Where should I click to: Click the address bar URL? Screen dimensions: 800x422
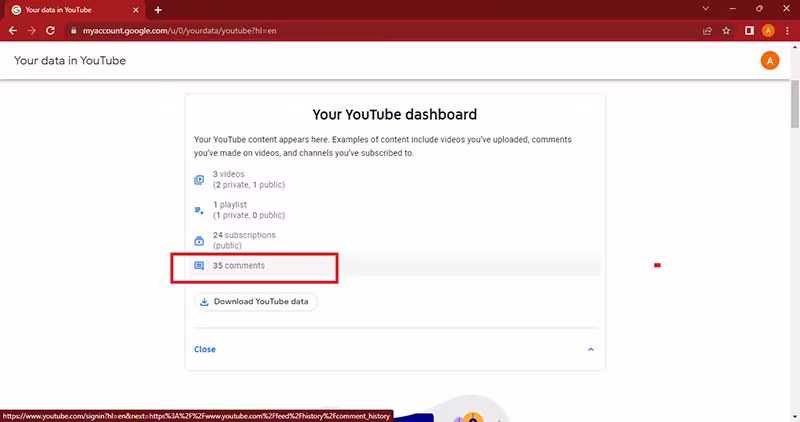click(x=180, y=31)
